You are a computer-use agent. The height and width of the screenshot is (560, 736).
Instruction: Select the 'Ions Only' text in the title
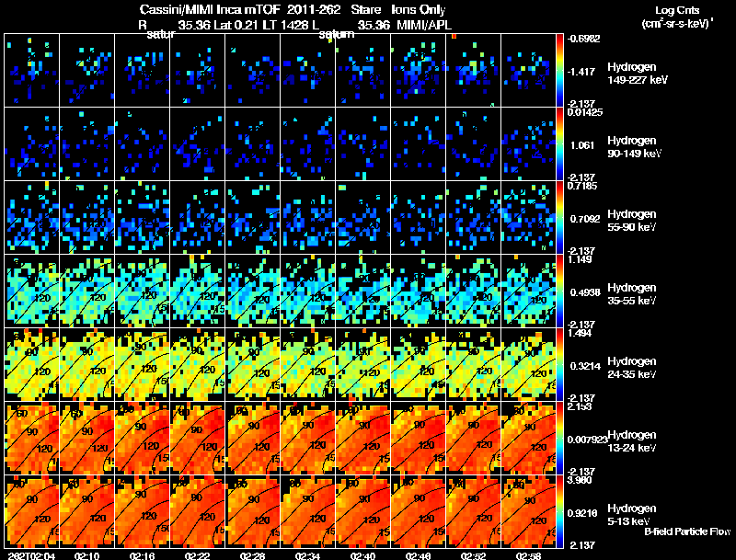[x=419, y=9]
